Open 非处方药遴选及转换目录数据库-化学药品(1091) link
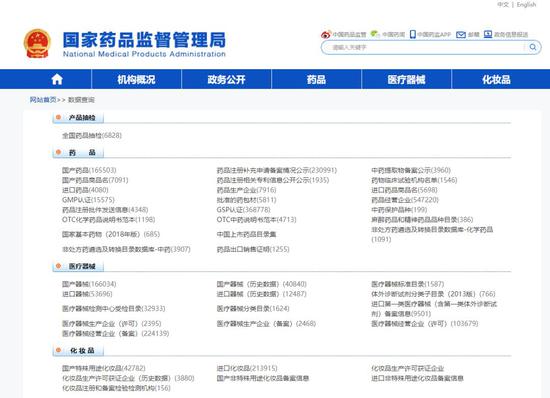 tap(432, 234)
